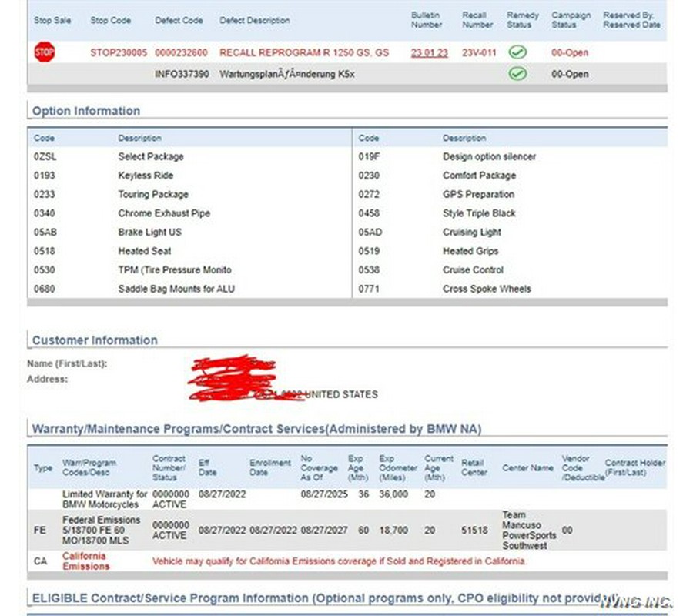Select option code 019F
Image resolution: width=693 pixels, height=616 pixels.
pyautogui.click(x=369, y=156)
